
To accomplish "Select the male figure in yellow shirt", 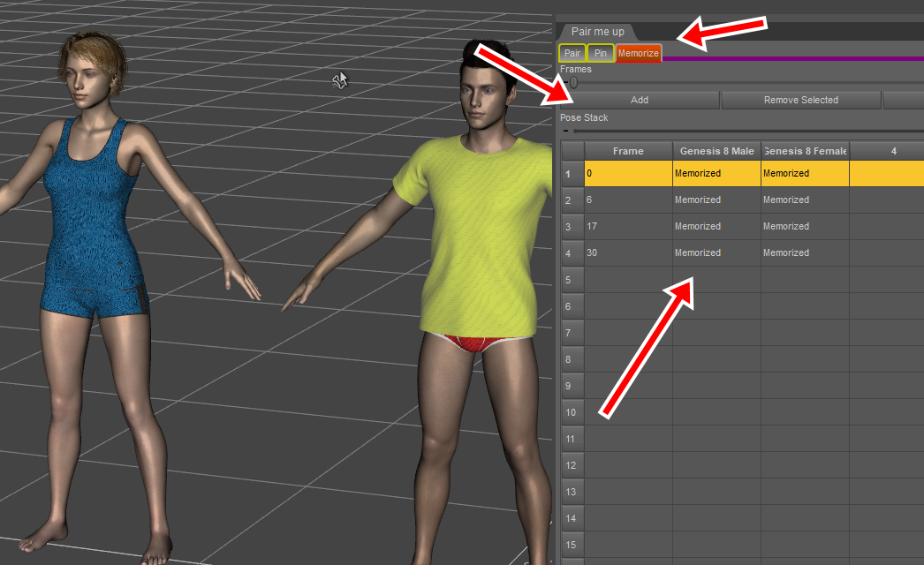I will tap(481, 236).
